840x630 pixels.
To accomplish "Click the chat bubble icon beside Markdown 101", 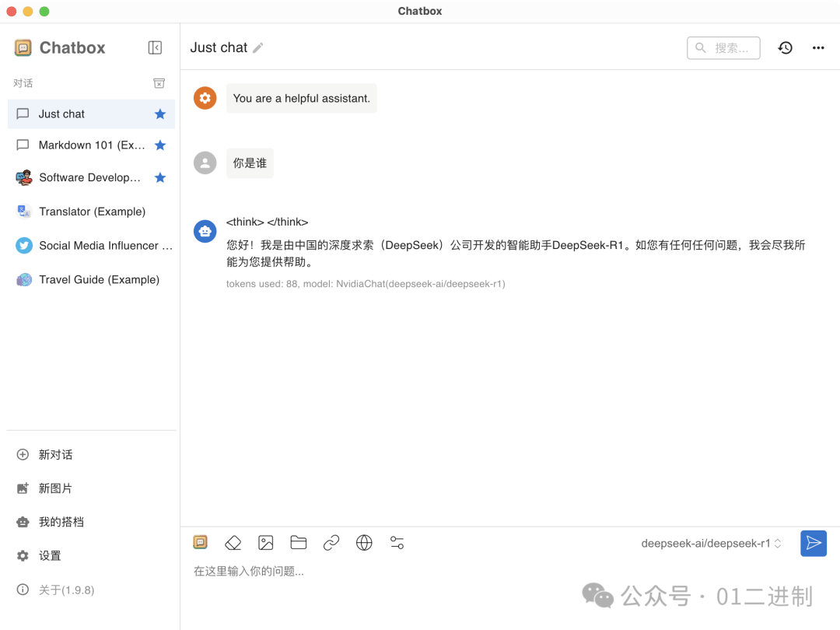I will (x=23, y=145).
